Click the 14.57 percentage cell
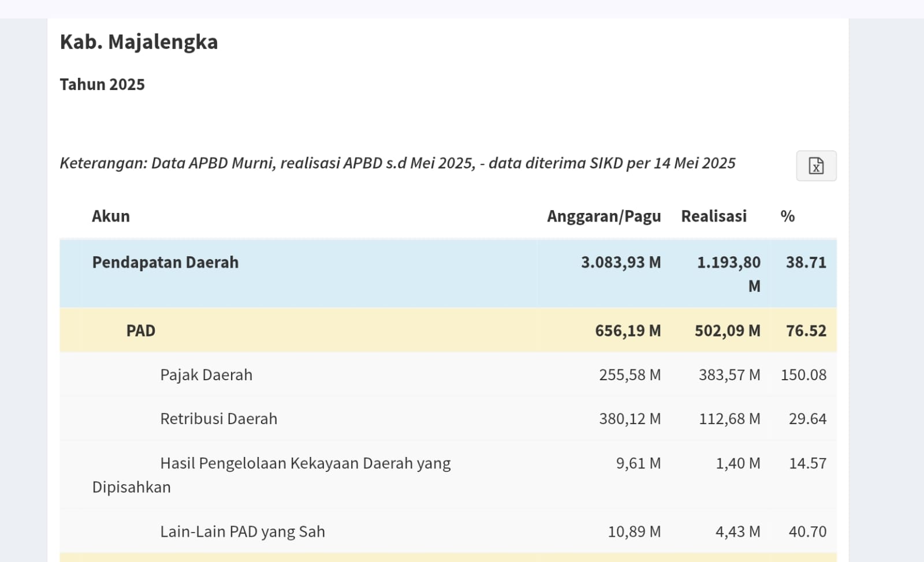 pos(807,463)
